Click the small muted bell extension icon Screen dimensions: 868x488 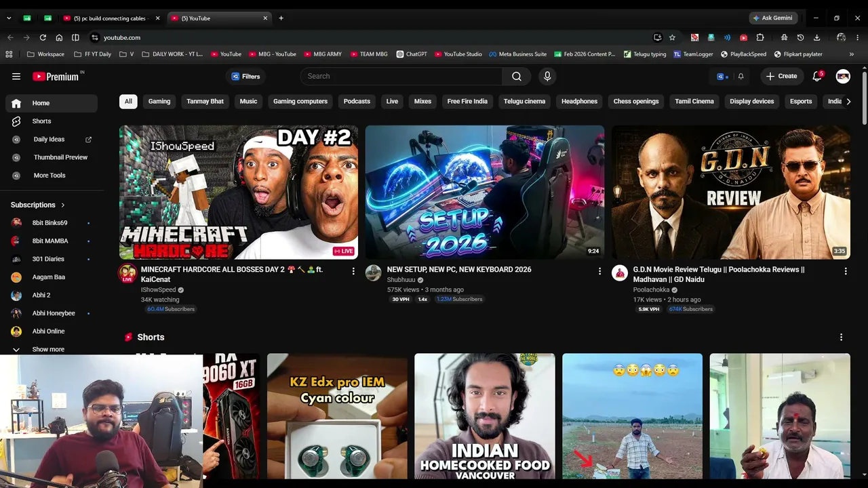(741, 77)
